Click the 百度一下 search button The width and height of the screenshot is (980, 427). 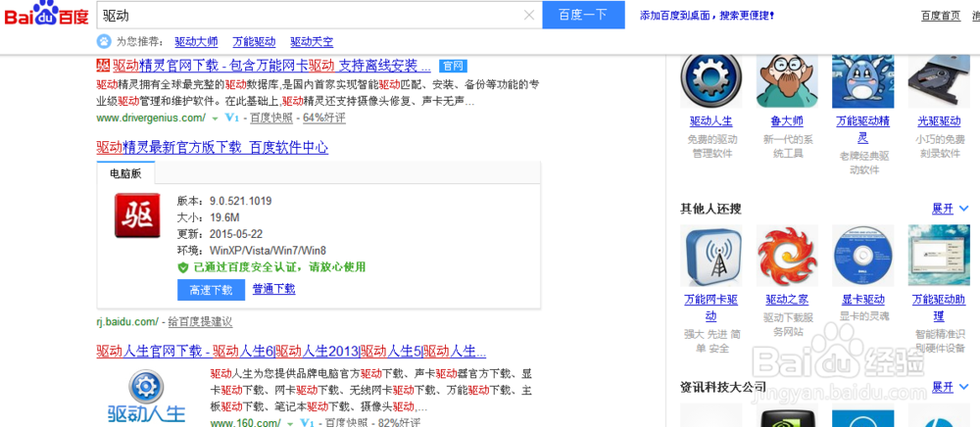[x=583, y=15]
